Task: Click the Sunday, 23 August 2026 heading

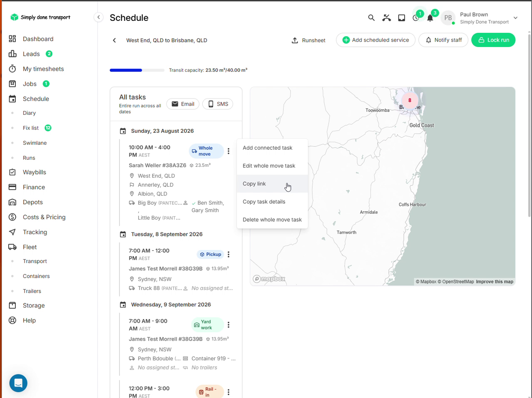Action: (162, 131)
